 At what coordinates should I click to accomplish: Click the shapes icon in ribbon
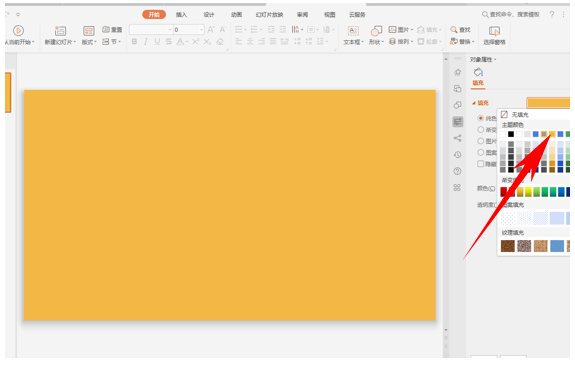click(x=376, y=31)
